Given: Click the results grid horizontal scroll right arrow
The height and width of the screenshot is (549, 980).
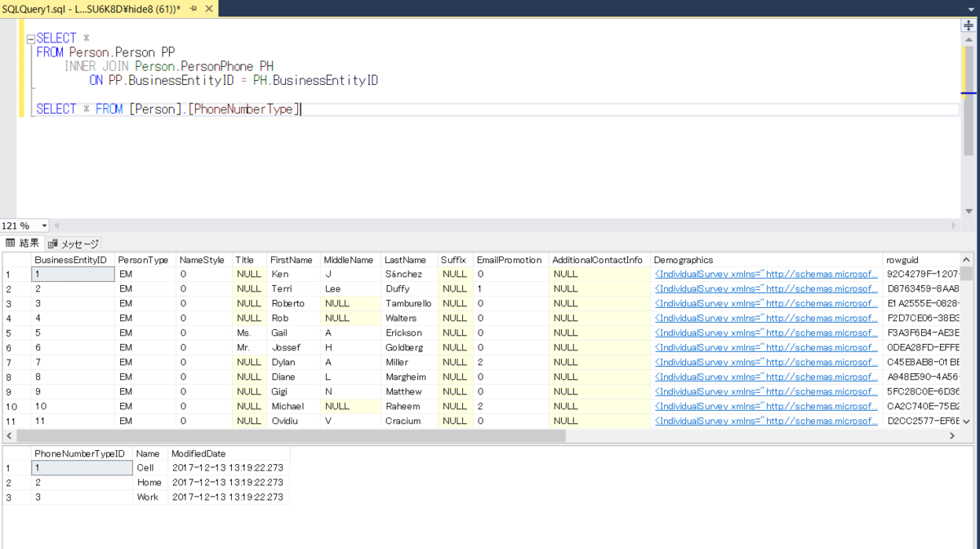Looking at the screenshot, I should [x=952, y=436].
